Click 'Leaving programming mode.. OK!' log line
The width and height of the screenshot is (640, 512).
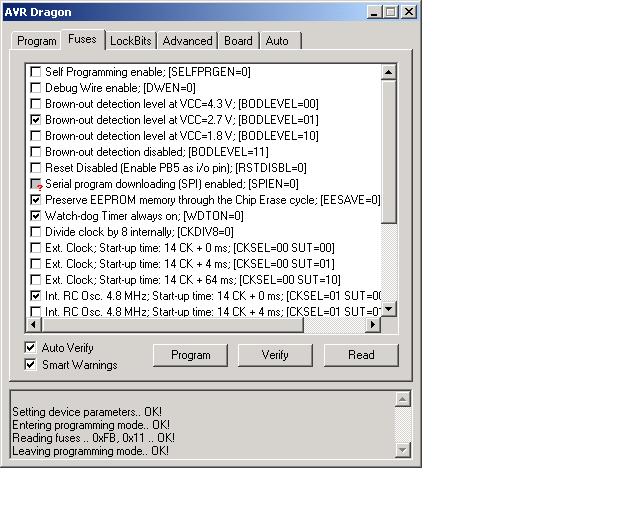coord(91,451)
